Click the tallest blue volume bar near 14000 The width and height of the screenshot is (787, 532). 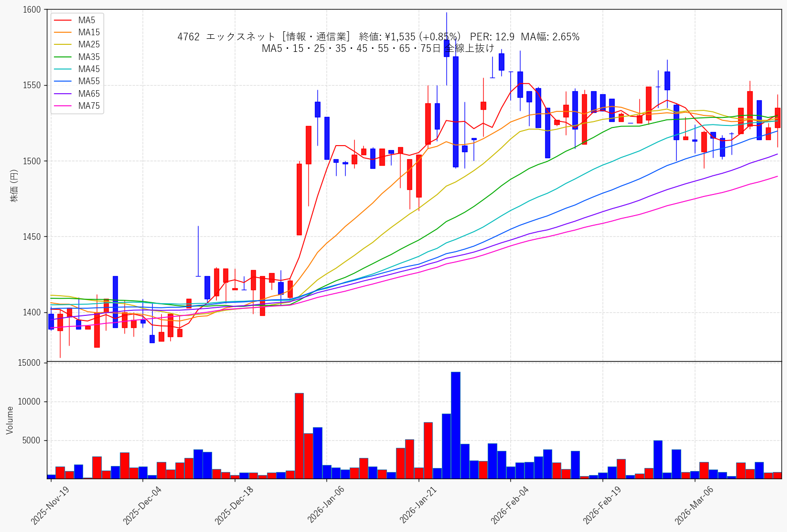(x=455, y=425)
